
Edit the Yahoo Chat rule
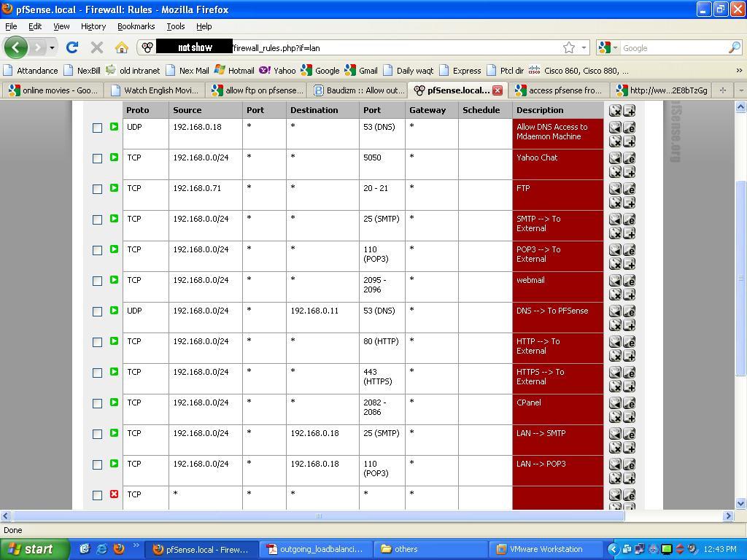click(629, 158)
